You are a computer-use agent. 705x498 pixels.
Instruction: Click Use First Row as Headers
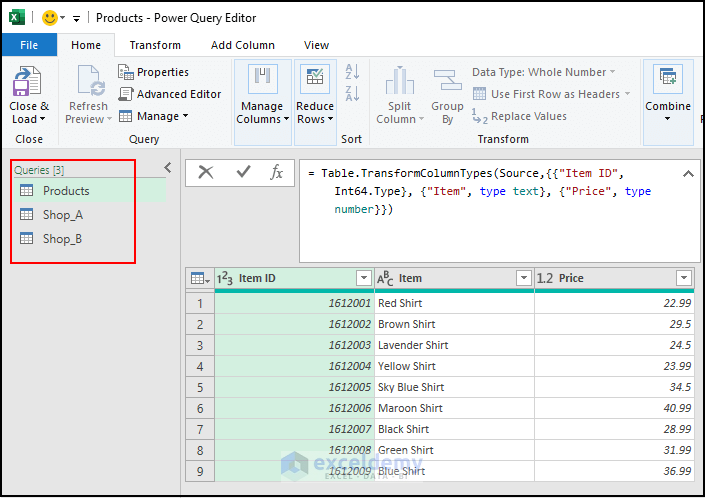[x=555, y=94]
